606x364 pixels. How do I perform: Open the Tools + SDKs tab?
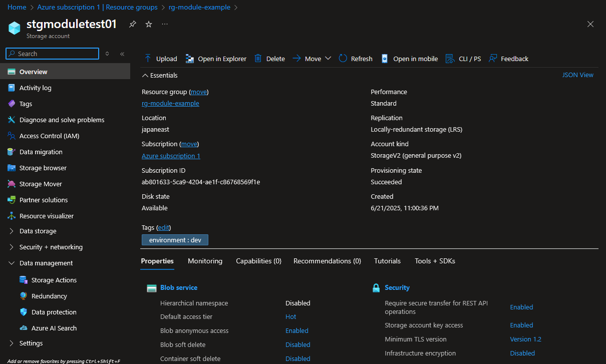(x=435, y=261)
